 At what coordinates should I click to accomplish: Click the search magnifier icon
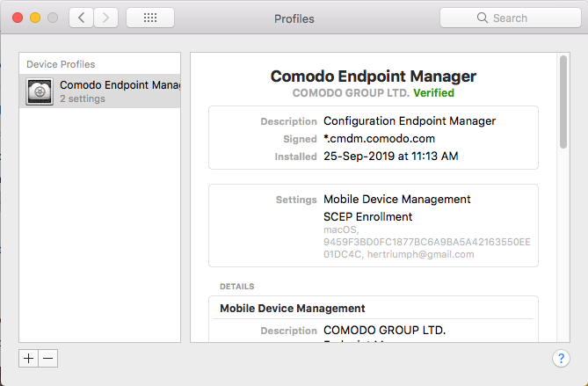pos(483,18)
